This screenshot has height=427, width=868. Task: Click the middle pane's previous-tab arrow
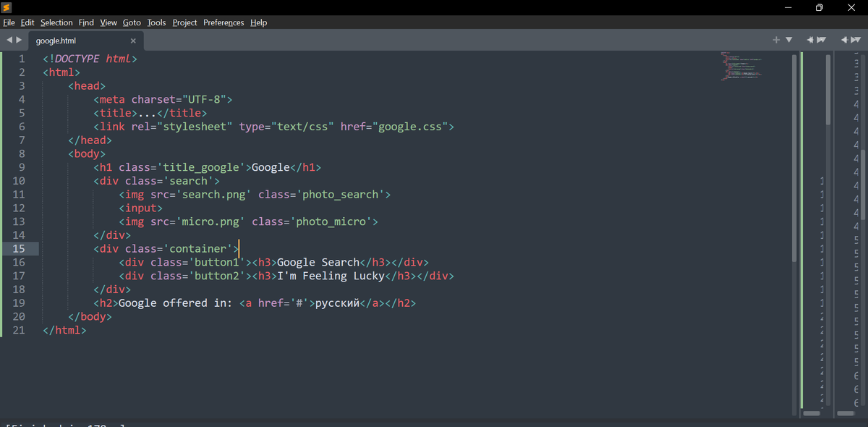(811, 40)
